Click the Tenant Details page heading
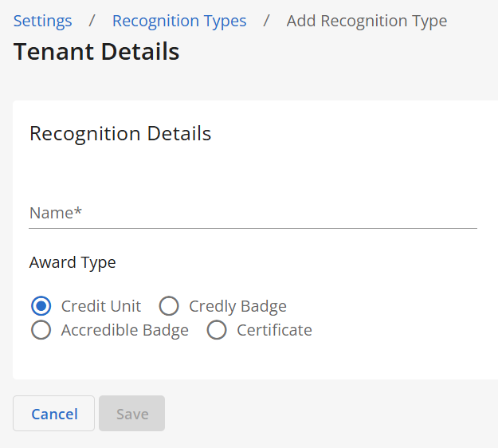The height and width of the screenshot is (448, 498). coord(96,52)
